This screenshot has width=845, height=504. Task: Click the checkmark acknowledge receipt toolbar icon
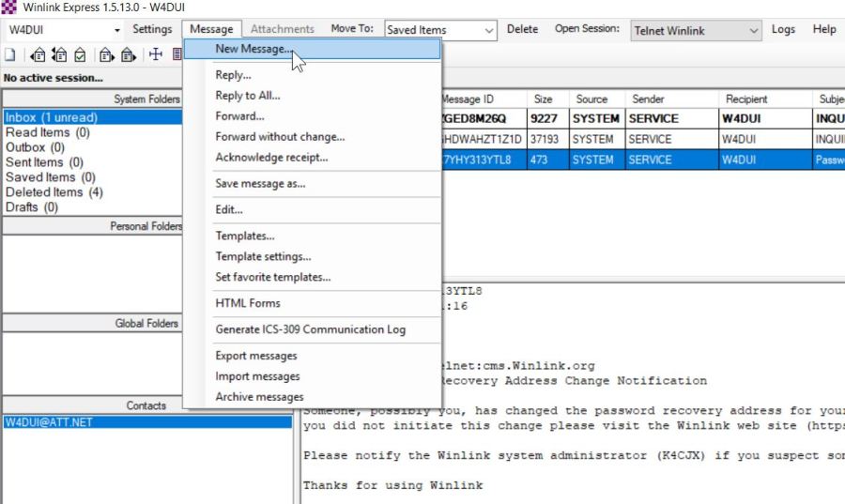(x=80, y=54)
